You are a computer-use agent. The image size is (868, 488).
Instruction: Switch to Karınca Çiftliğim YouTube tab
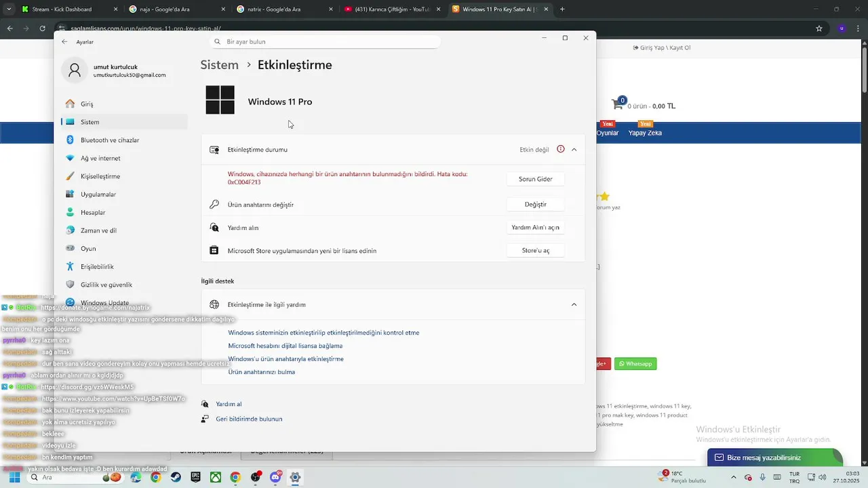click(x=391, y=9)
